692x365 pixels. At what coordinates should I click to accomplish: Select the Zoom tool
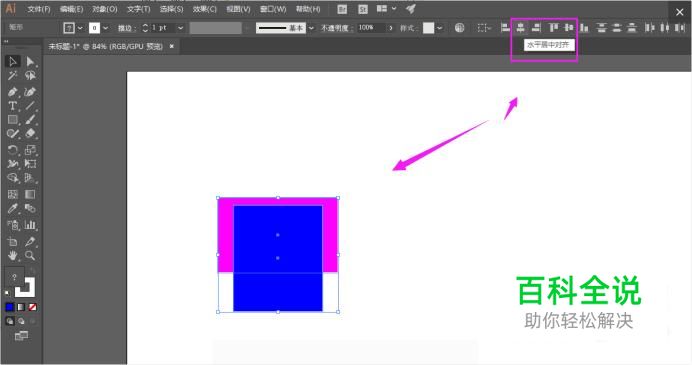point(30,256)
